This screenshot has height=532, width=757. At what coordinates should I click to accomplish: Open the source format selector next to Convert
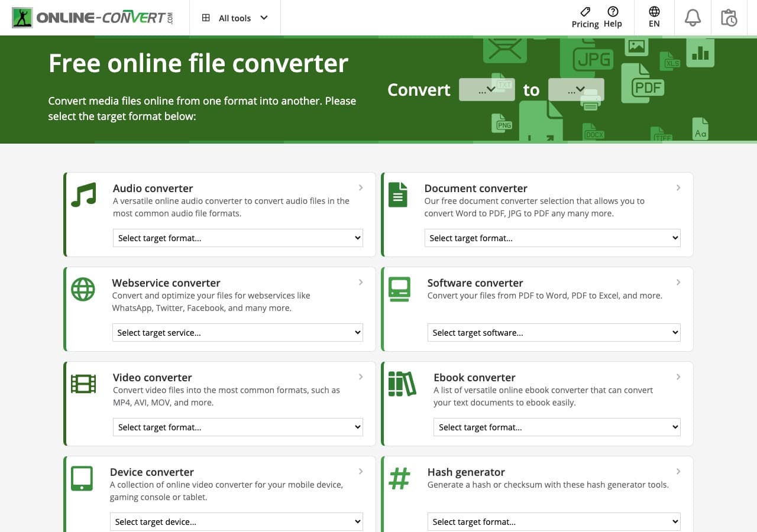pyautogui.click(x=487, y=89)
